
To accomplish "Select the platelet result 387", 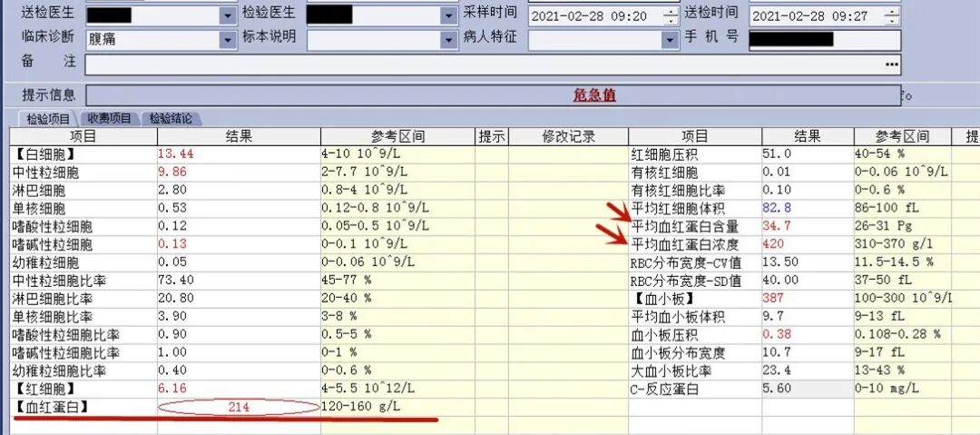I will pyautogui.click(x=774, y=299).
